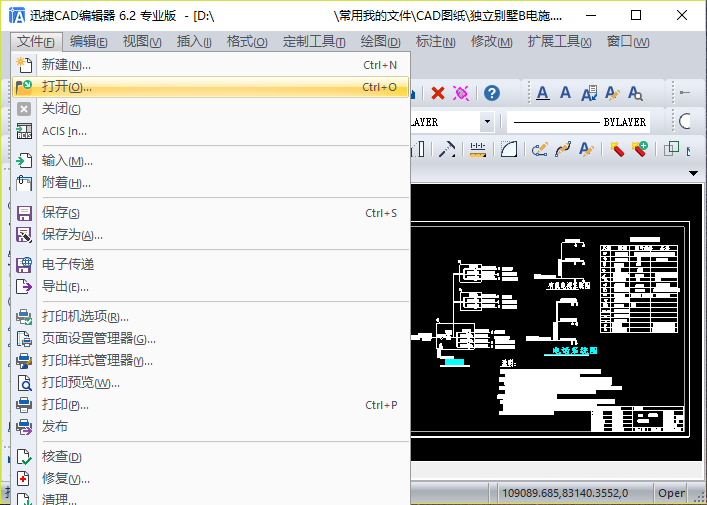Open the 扩展工具(X) menu
The width and height of the screenshot is (707, 505).
559,41
